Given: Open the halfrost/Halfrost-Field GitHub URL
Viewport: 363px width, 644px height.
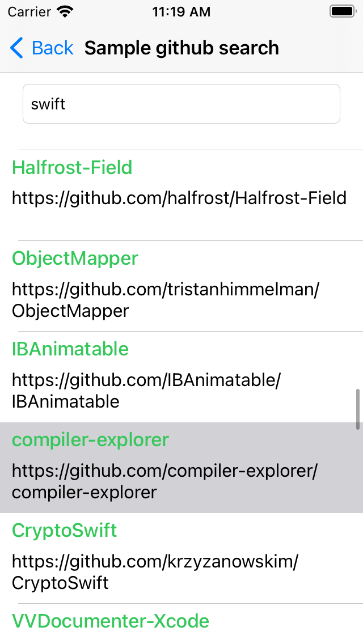Looking at the screenshot, I should click(179, 198).
